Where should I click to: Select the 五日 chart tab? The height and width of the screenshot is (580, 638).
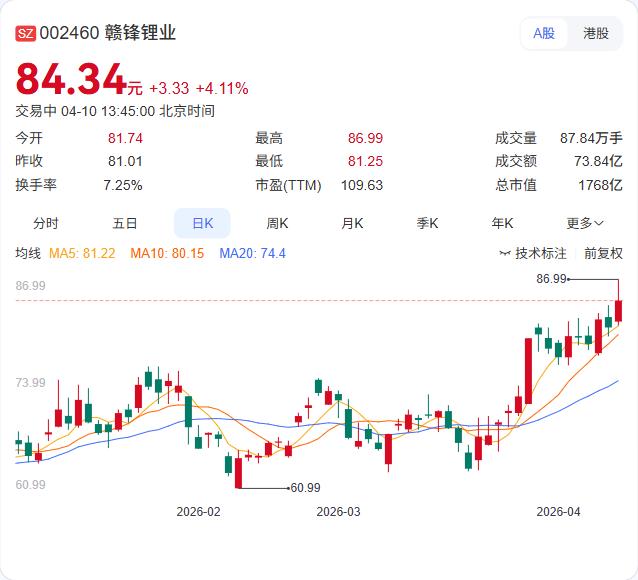125,223
